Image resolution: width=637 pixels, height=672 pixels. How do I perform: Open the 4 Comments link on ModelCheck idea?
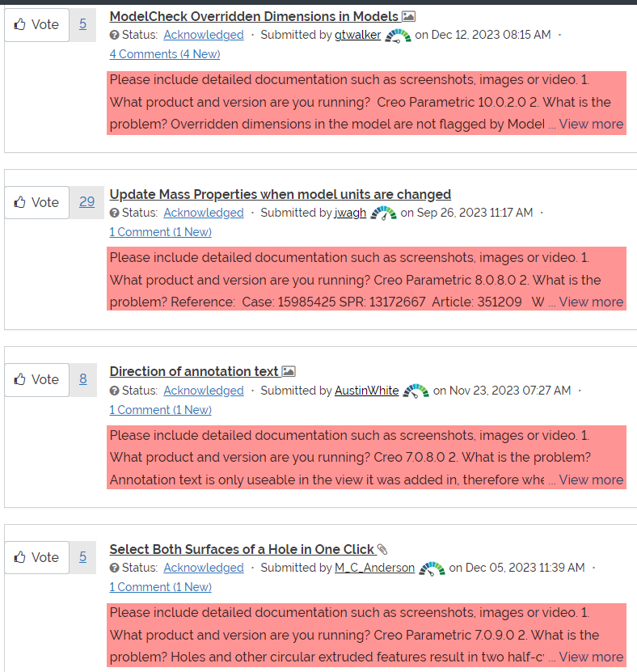point(164,53)
